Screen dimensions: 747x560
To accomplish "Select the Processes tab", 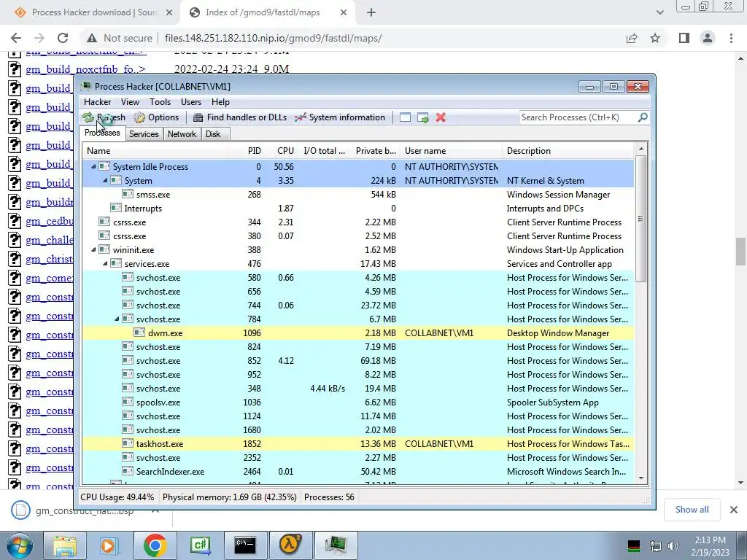I will pyautogui.click(x=102, y=133).
